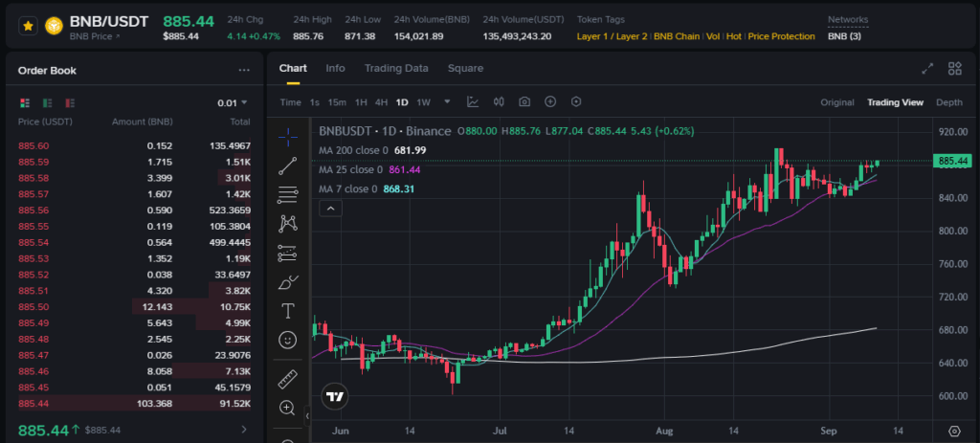Click the MA 25 close indicator legend

coord(369,170)
